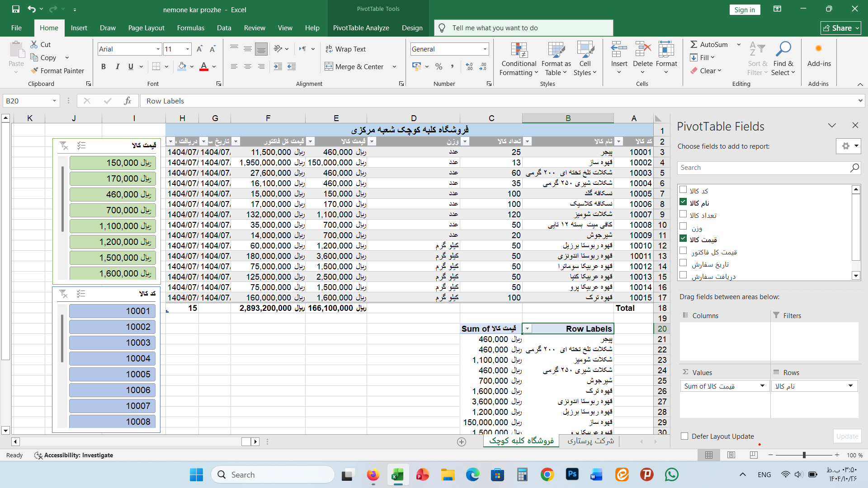The image size is (868, 488).
Task: Click the Insert Function fx icon
Action: [127, 101]
